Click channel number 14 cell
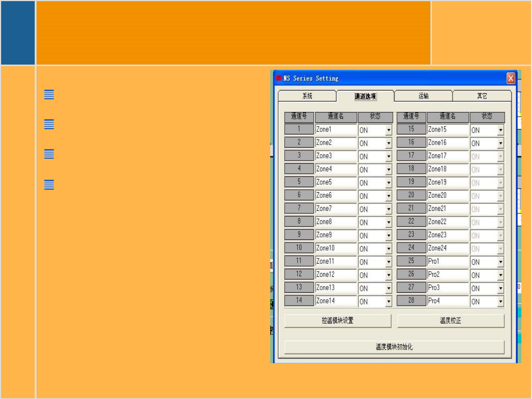The width and height of the screenshot is (532, 399). 299,300
